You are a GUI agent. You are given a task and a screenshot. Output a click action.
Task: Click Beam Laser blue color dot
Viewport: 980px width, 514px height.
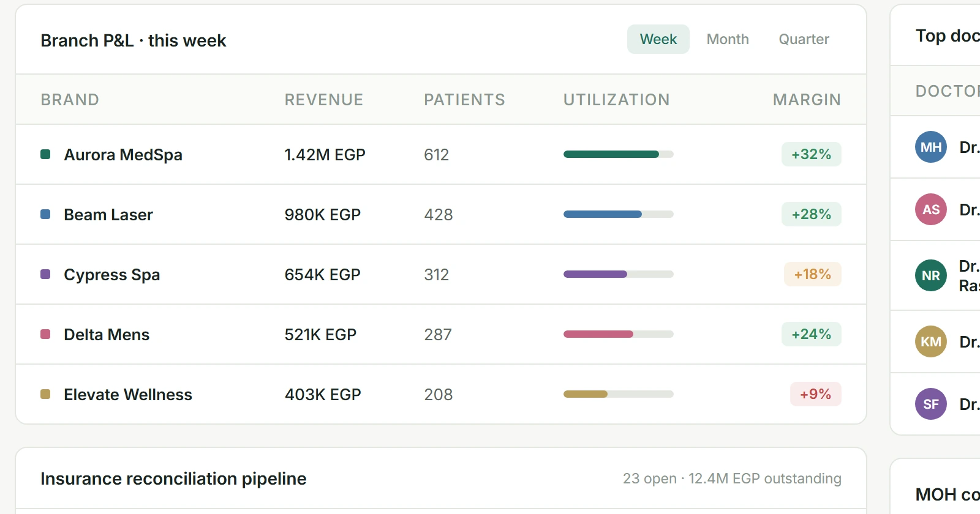pos(45,214)
